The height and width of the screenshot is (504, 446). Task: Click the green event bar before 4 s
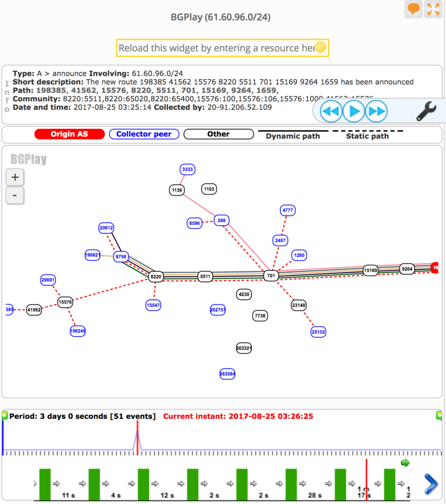94,484
